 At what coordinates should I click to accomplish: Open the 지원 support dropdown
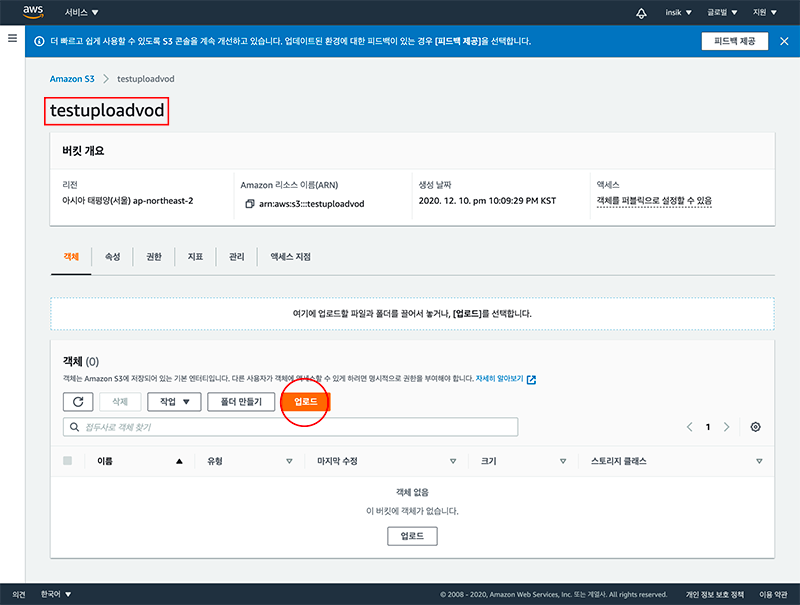[x=765, y=12]
